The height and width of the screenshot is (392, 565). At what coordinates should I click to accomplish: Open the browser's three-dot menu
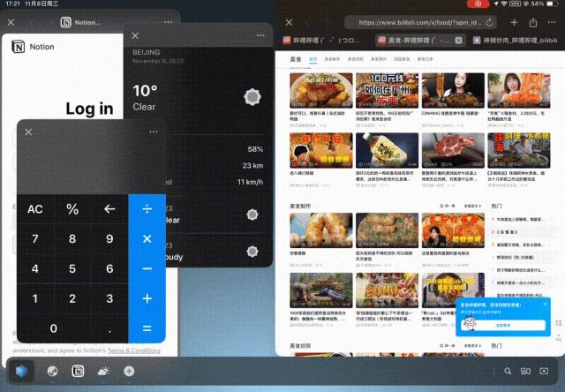[552, 22]
